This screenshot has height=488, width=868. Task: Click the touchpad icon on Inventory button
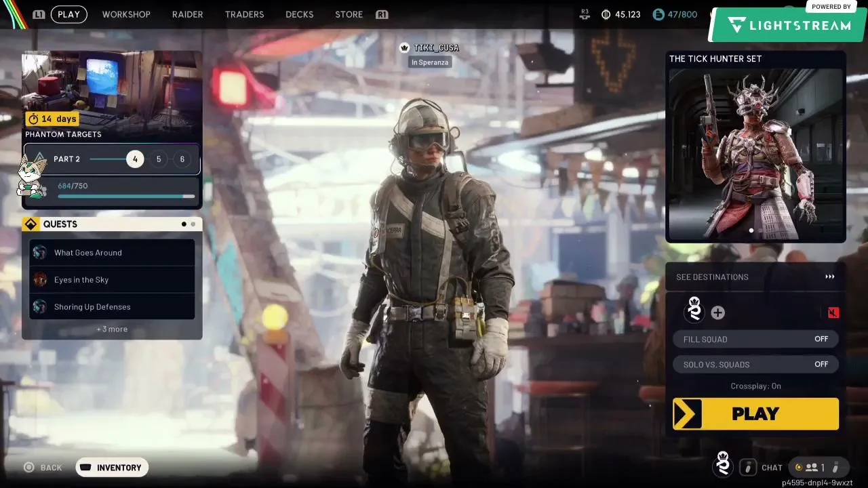(85, 468)
